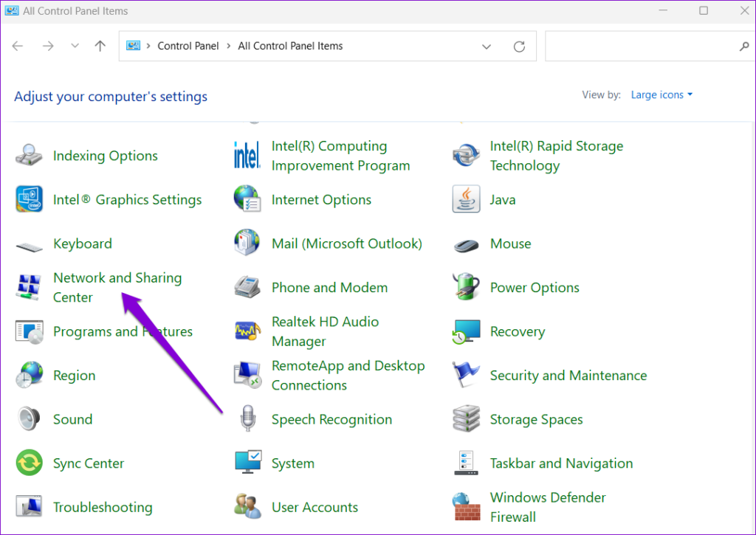756x535 pixels.
Task: Open the User Accounts icon
Action: point(247,506)
